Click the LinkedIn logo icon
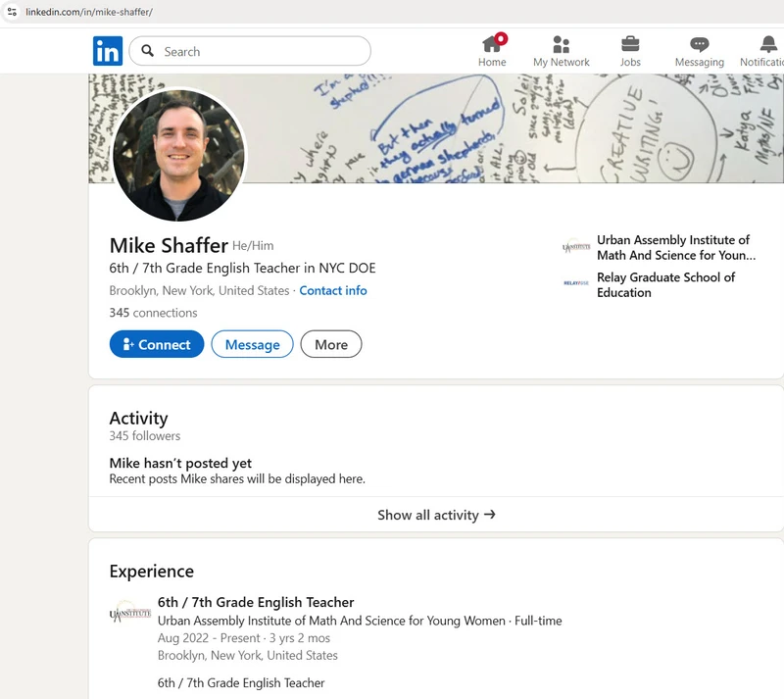This screenshot has width=784, height=699. coord(107,50)
